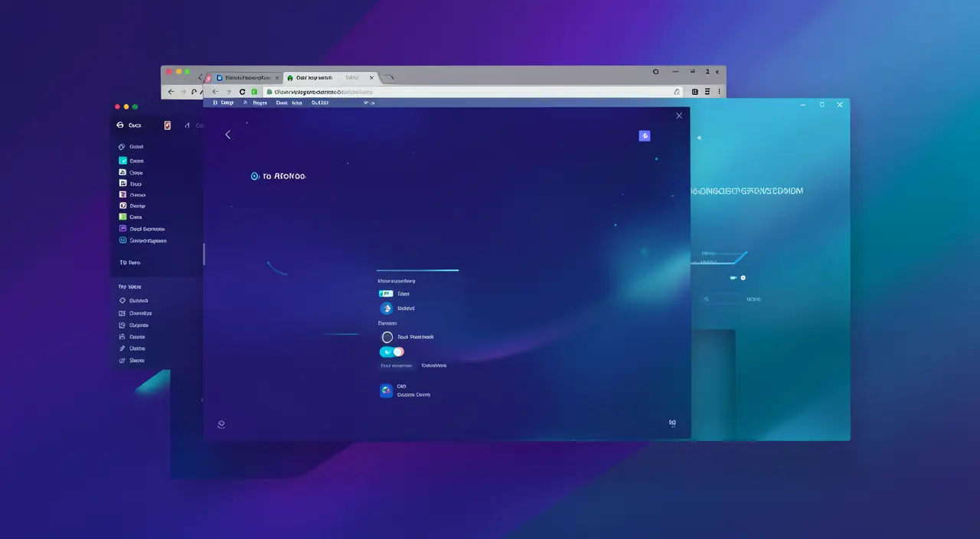
Task: Click the grid icon in sidebar's lower section
Action: click(x=122, y=312)
